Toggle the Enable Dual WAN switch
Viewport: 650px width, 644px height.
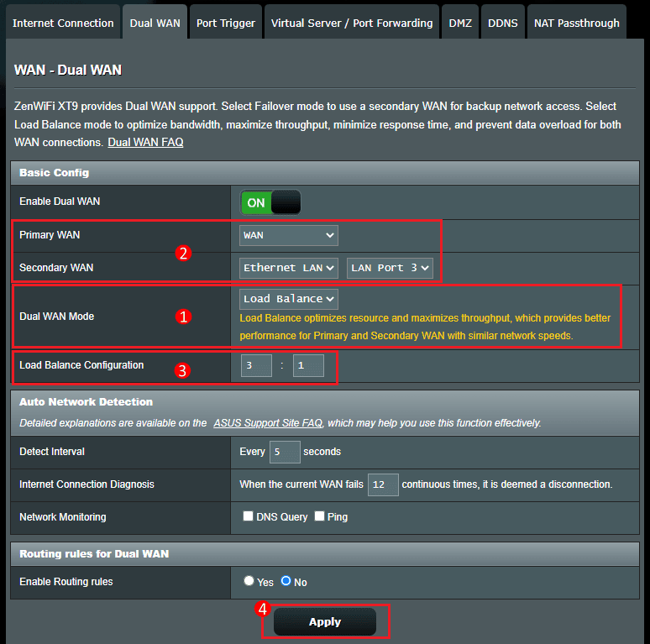tap(270, 202)
